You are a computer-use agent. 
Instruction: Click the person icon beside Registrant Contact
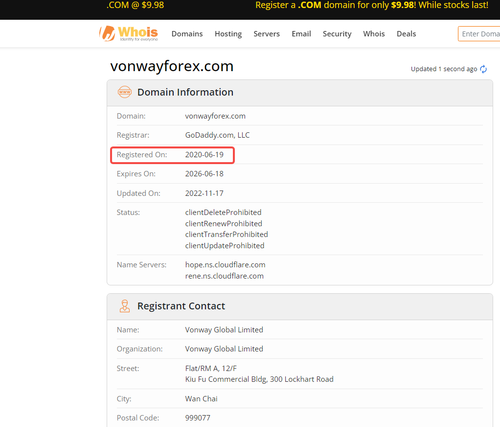pos(125,306)
